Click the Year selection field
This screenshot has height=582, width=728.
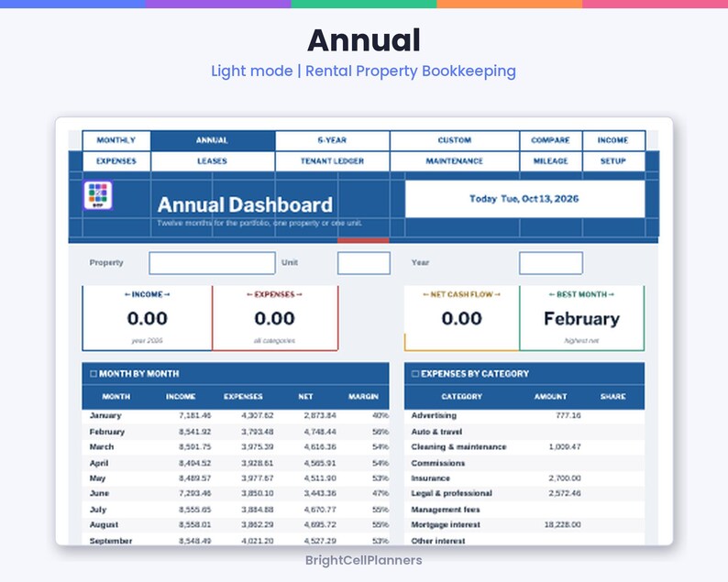point(551,263)
